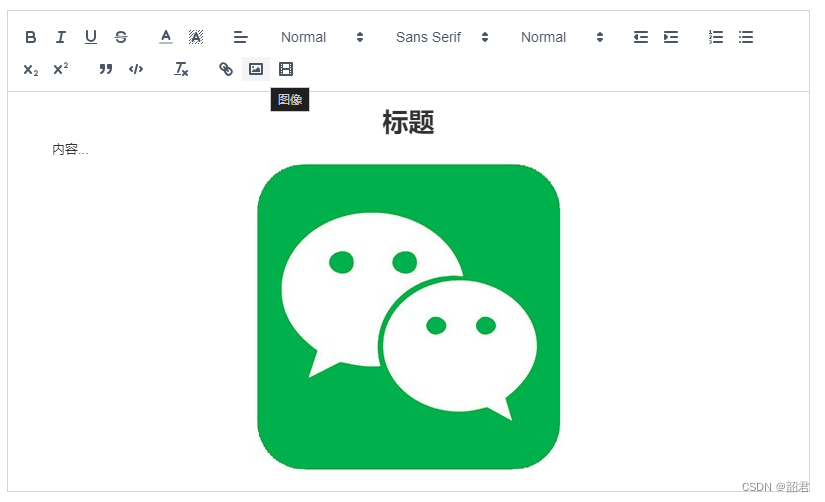
Task: Clear text formatting
Action: (181, 69)
